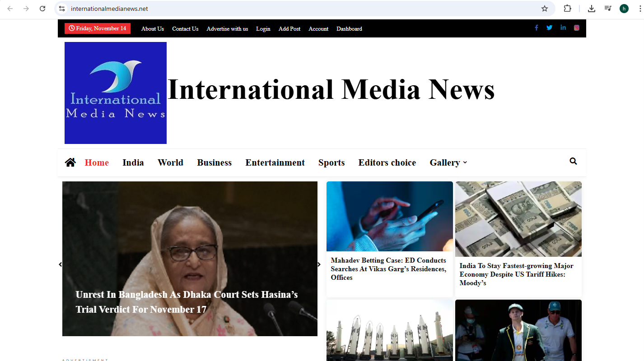
Task: Click the cricketers in caps thumbnail
Action: 518,330
